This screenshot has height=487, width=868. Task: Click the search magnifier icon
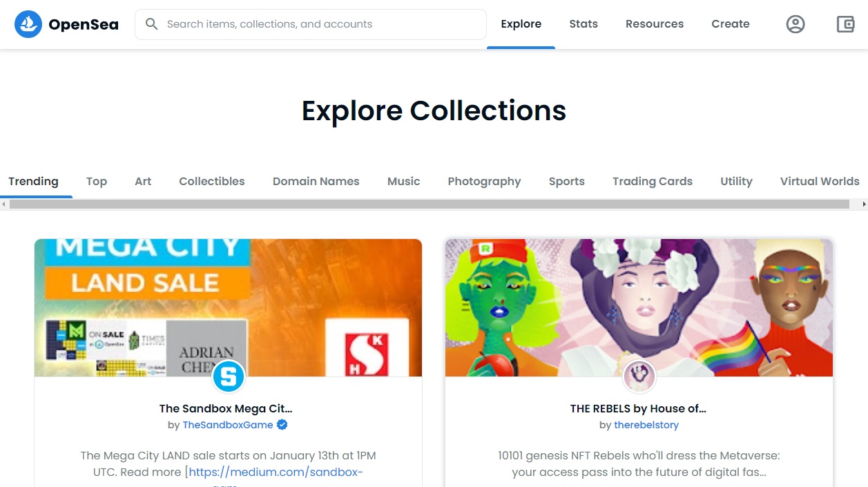tap(152, 24)
